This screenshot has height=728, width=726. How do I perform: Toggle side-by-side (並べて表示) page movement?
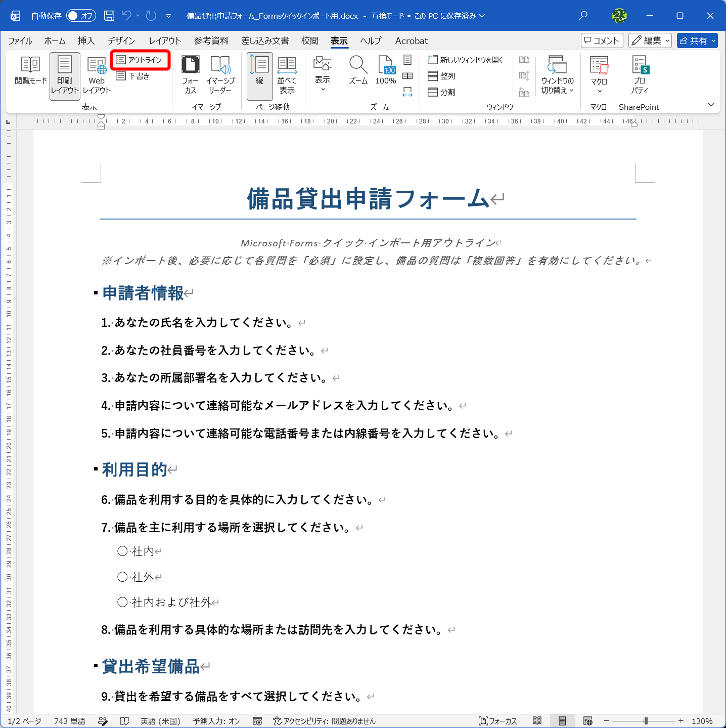coord(287,75)
